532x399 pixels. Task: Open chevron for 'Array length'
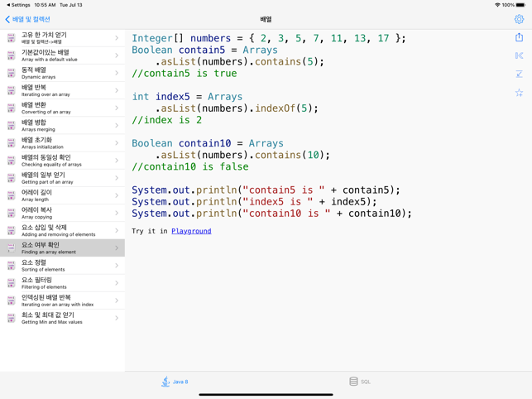pos(117,195)
